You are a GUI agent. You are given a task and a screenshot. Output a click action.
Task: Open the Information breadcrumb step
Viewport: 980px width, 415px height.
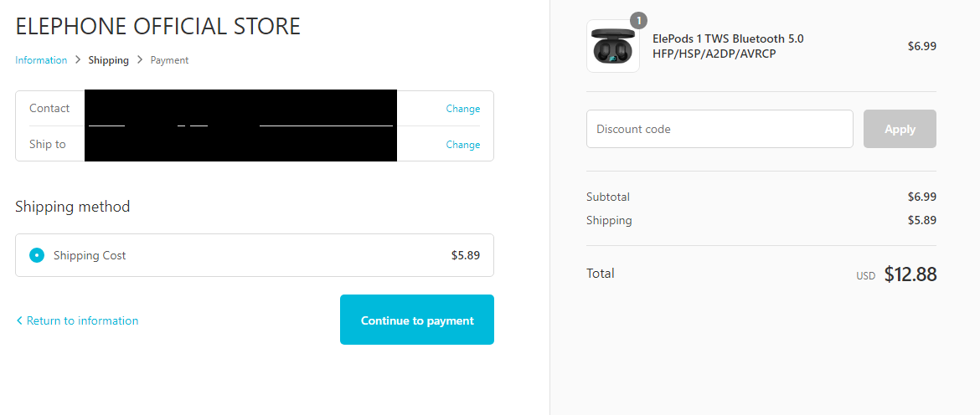pos(41,60)
